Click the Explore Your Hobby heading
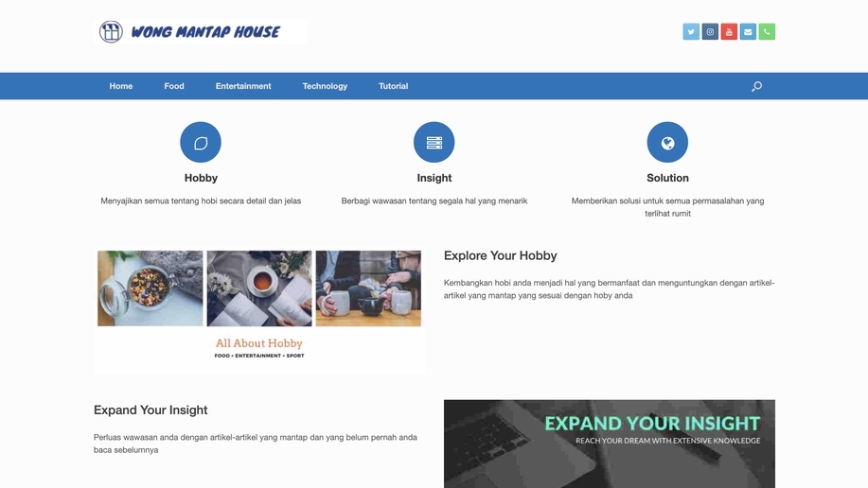Screen dimensions: 868x488 pos(501,255)
